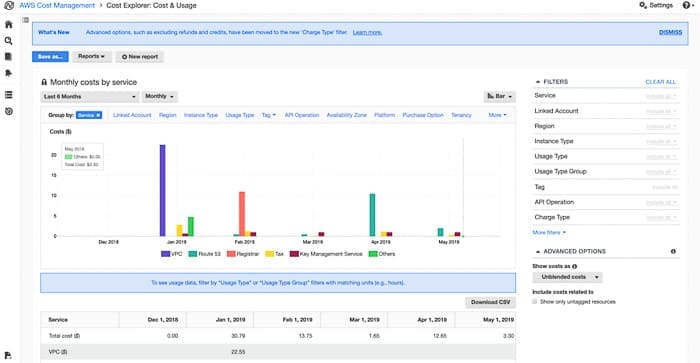700x363 pixels.
Task: Group by Usage Type
Action: 240,115
